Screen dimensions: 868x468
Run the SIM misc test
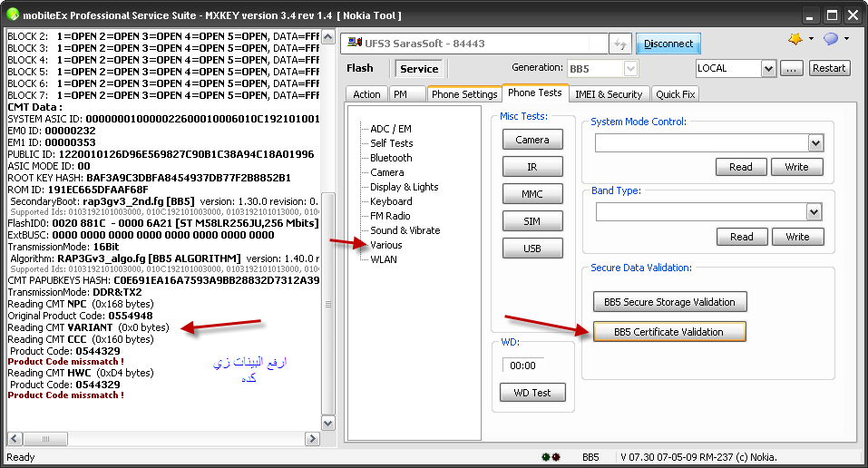(532, 221)
